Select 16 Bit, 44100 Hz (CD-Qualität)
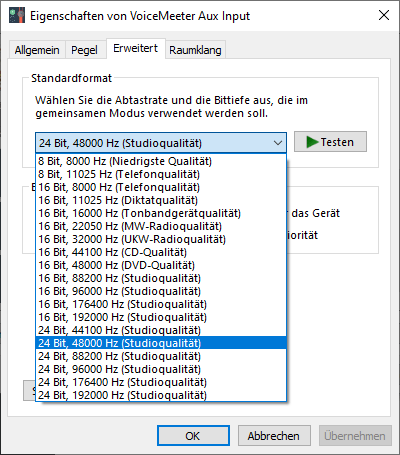This screenshot has height=455, width=400. coord(161,252)
